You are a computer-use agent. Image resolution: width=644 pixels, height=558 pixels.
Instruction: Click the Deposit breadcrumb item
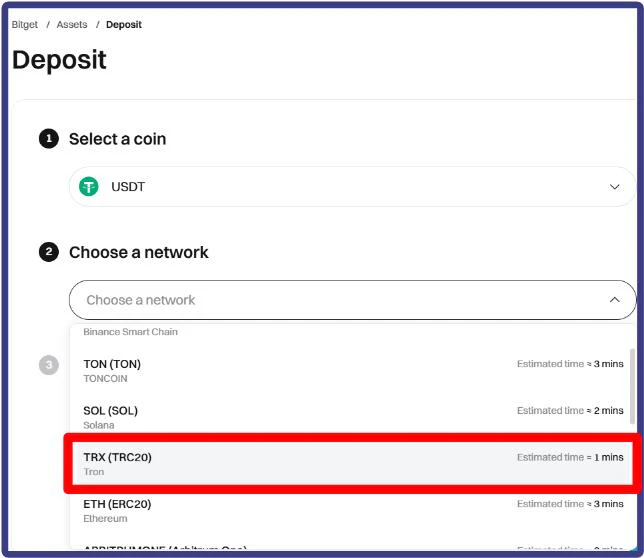click(124, 25)
